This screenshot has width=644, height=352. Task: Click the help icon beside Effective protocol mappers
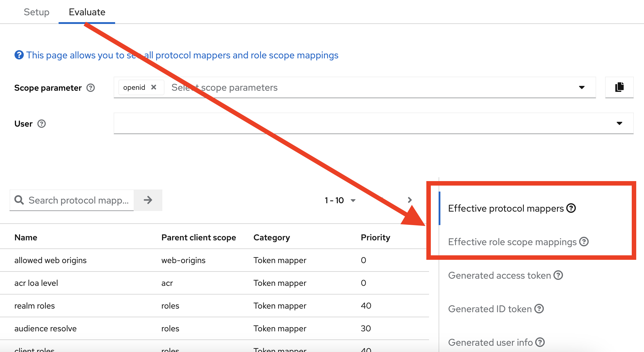pos(571,208)
